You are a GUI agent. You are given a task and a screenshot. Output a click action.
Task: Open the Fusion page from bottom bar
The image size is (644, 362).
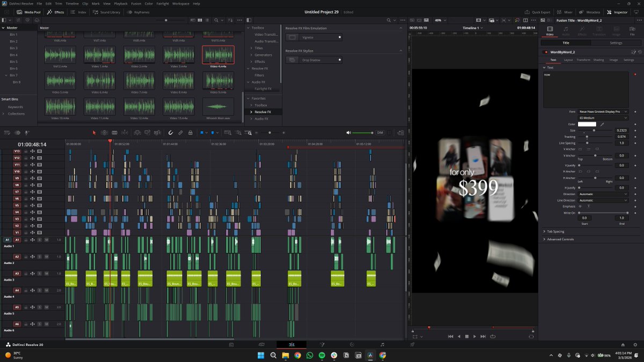pyautogui.click(x=321, y=344)
